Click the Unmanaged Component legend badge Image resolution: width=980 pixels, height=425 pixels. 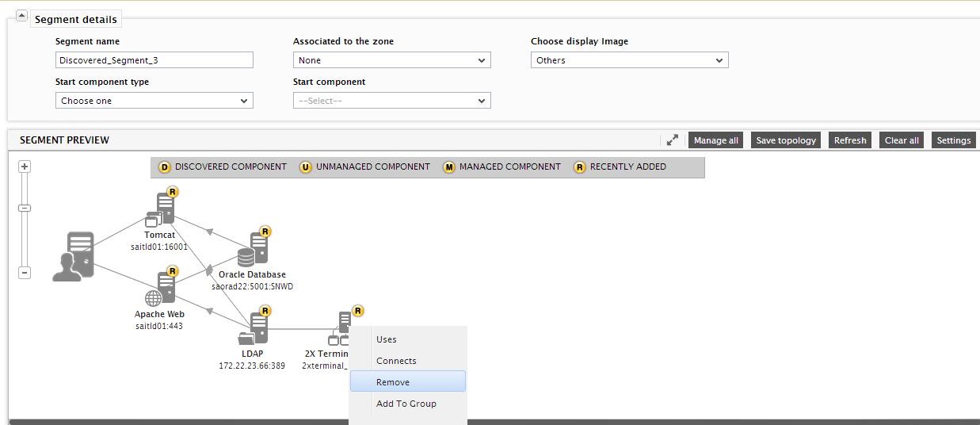pyautogui.click(x=306, y=167)
